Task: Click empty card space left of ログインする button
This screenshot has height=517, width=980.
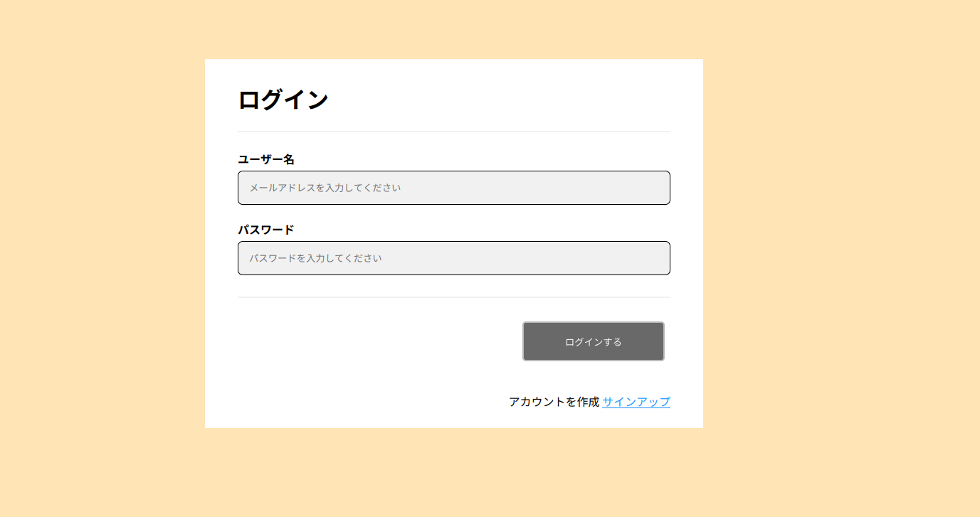Action: click(x=370, y=341)
